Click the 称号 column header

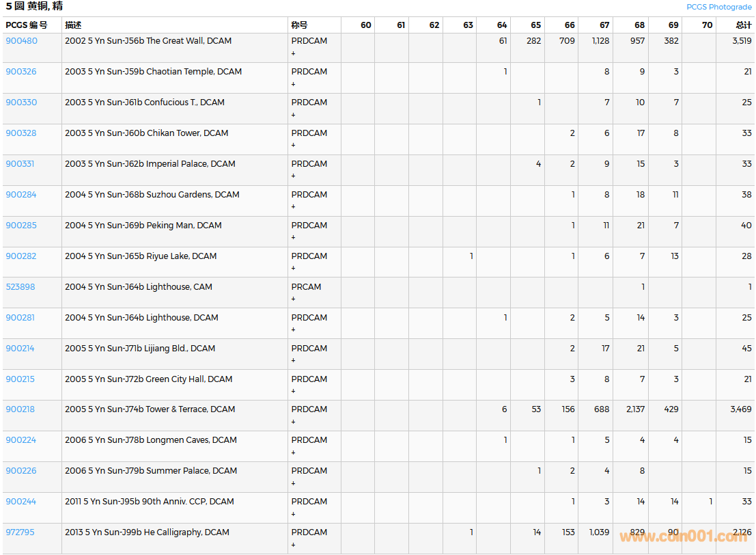[299, 25]
